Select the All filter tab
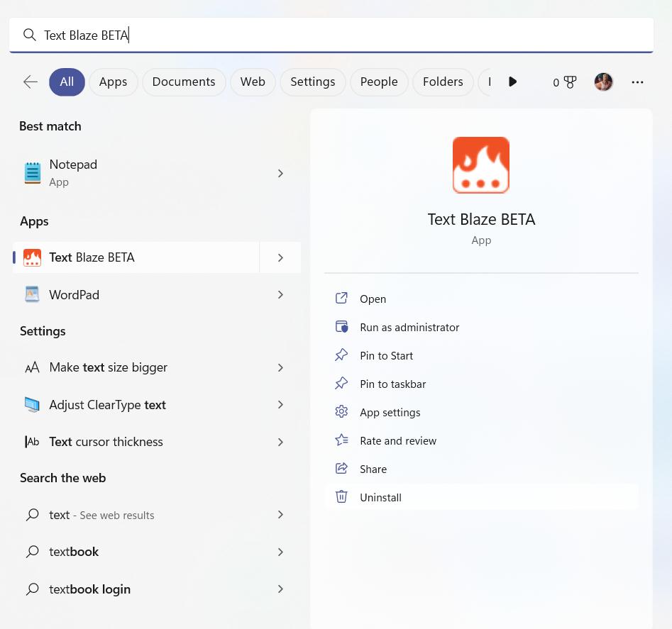The image size is (672, 629). click(x=67, y=82)
